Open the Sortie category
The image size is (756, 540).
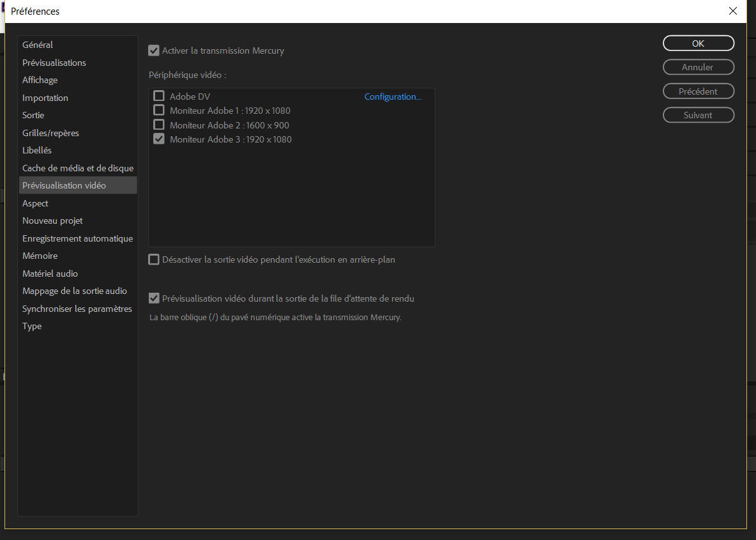pos(78,115)
